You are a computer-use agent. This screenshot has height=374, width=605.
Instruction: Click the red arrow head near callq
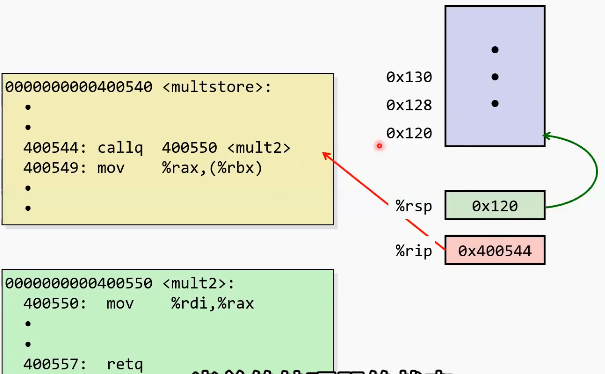326,156
